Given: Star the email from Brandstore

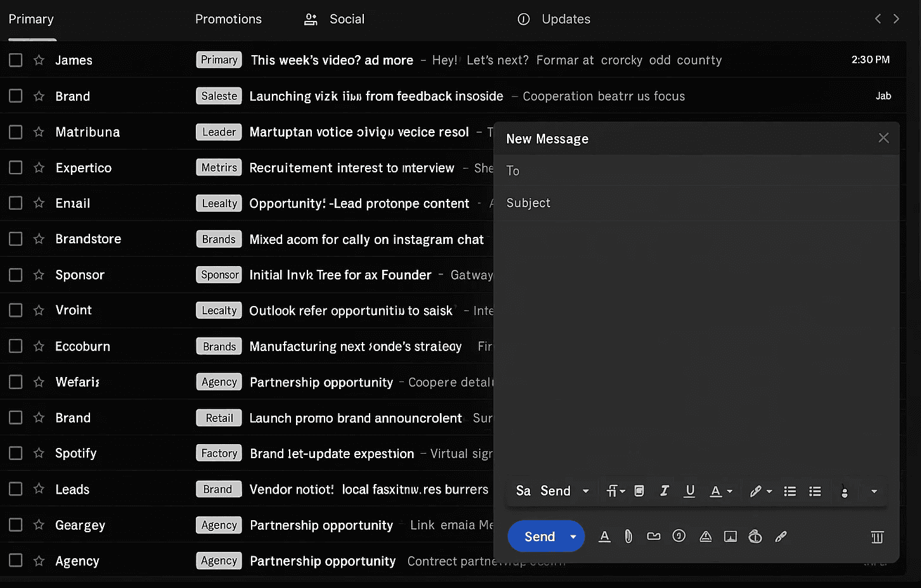Looking at the screenshot, I should click(39, 239).
